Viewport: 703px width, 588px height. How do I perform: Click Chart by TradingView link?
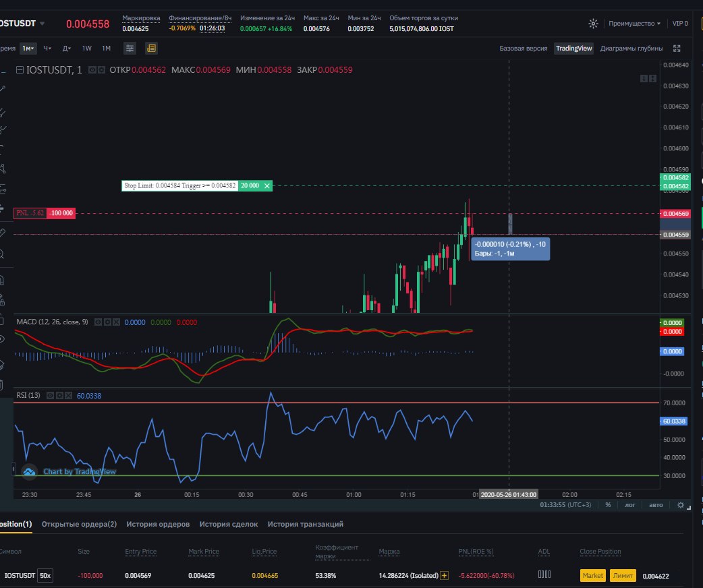pyautogui.click(x=80, y=471)
